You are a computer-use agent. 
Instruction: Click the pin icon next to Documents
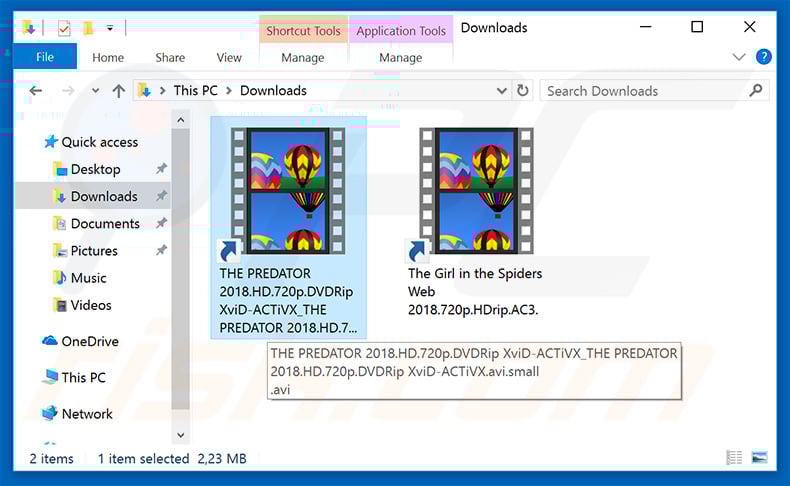[x=161, y=223]
